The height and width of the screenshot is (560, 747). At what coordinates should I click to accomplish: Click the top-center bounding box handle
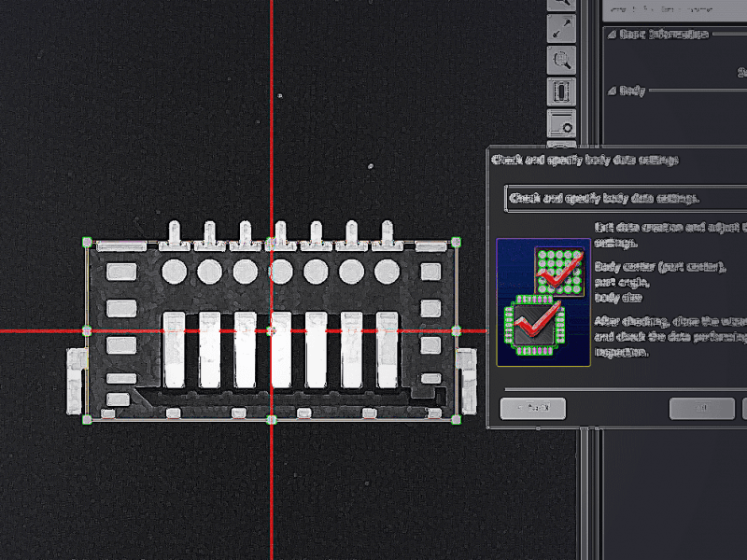[271, 243]
